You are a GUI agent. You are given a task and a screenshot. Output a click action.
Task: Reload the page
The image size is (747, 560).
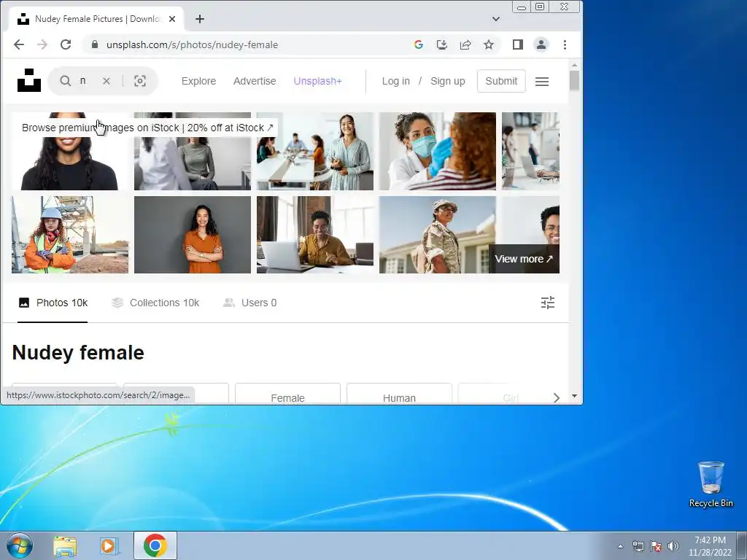click(66, 44)
